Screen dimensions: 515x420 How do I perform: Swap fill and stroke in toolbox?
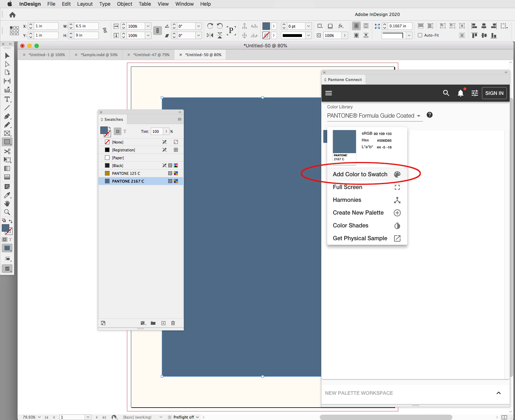11,221
